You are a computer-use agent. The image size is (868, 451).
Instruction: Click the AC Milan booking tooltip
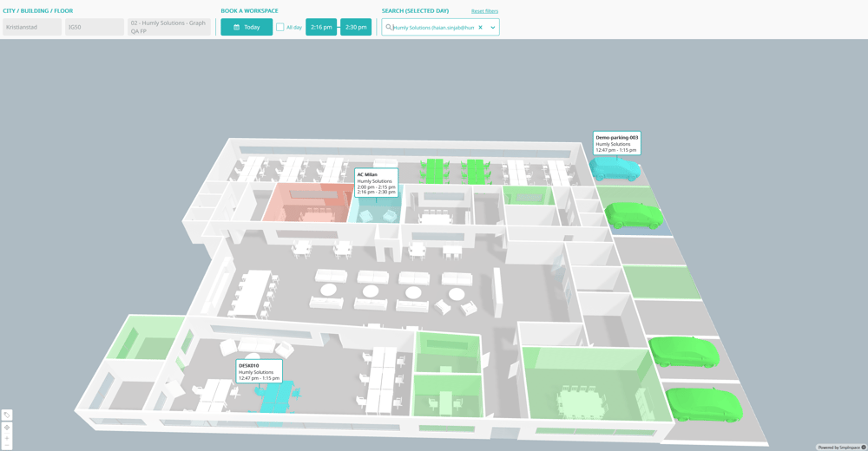(377, 183)
